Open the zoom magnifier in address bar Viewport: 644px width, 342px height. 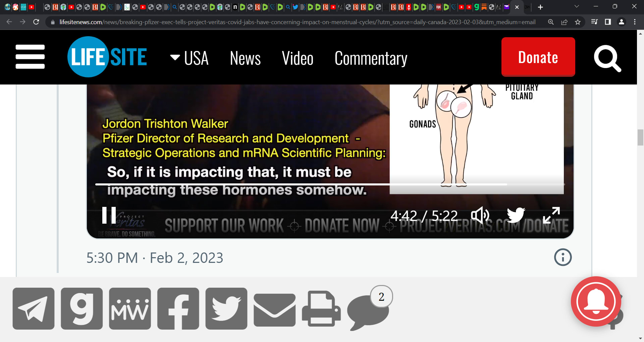coord(551,22)
